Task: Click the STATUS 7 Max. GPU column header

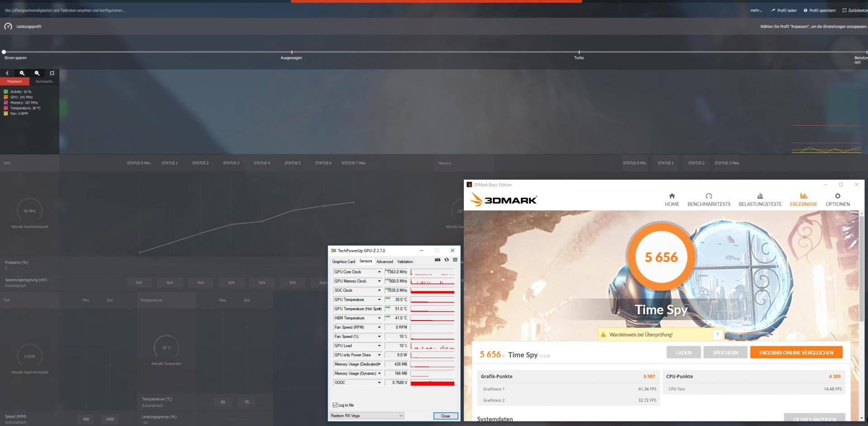Action: point(354,163)
